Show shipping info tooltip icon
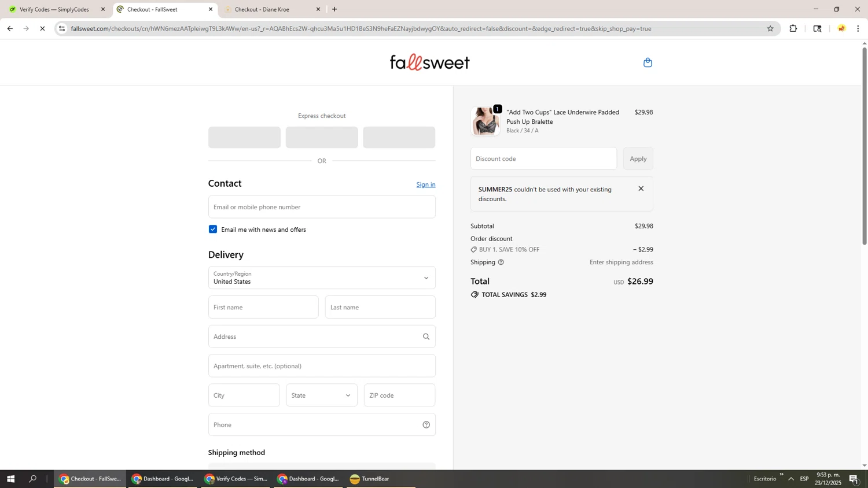Viewport: 868px width, 488px height. coord(501,263)
